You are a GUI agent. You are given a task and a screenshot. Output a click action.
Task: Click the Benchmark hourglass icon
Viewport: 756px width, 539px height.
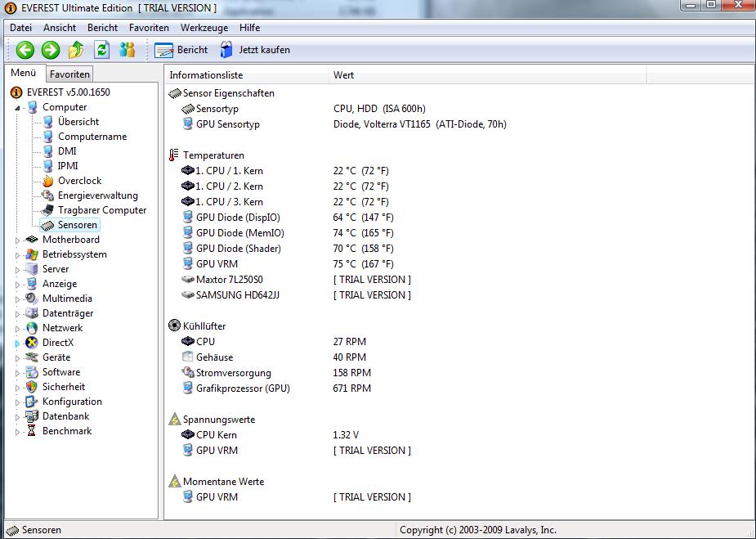pos(32,431)
